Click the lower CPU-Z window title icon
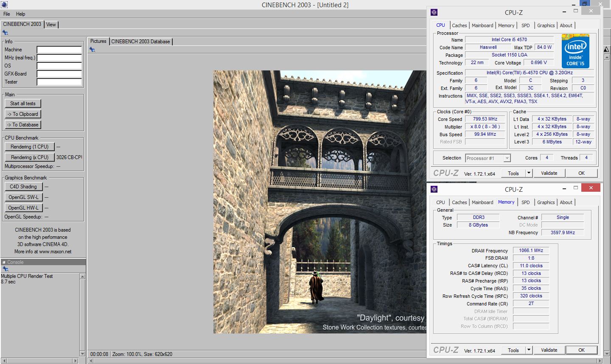The height and width of the screenshot is (364, 611). point(434,189)
